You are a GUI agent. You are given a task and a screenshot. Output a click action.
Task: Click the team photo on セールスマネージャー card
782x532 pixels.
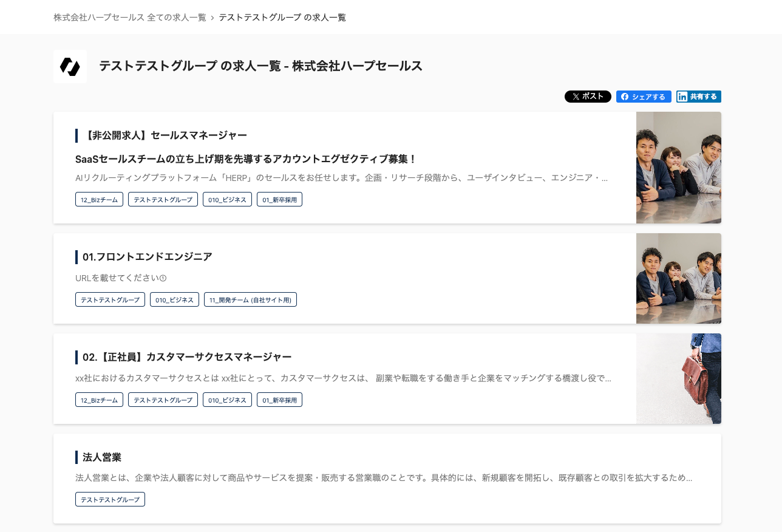[x=678, y=168]
